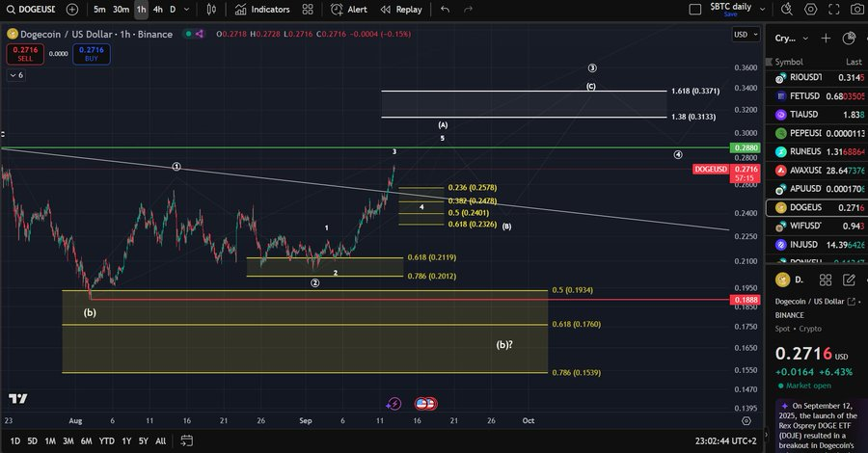Set chart range to 1D

pos(14,440)
